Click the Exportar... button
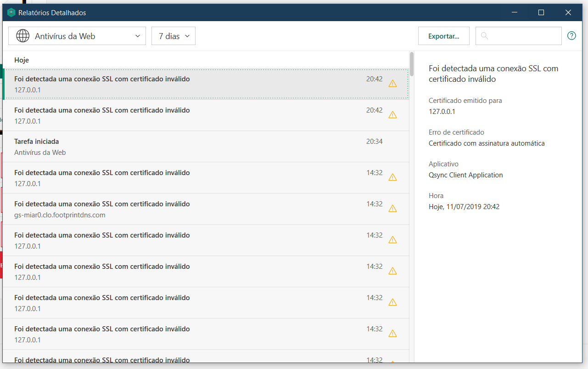Viewport: 588px width, 369px height. [x=443, y=36]
